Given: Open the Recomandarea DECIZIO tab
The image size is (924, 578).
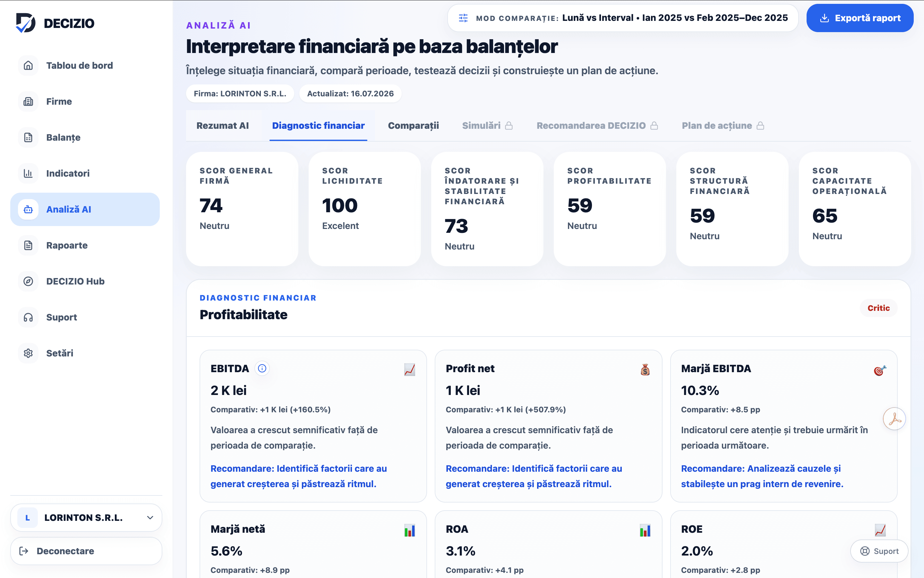Looking at the screenshot, I should (597, 126).
